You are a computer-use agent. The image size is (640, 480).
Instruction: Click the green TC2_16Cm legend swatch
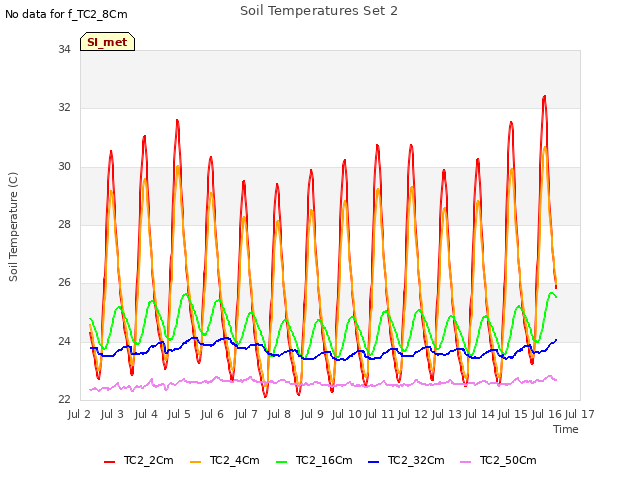click(x=282, y=462)
